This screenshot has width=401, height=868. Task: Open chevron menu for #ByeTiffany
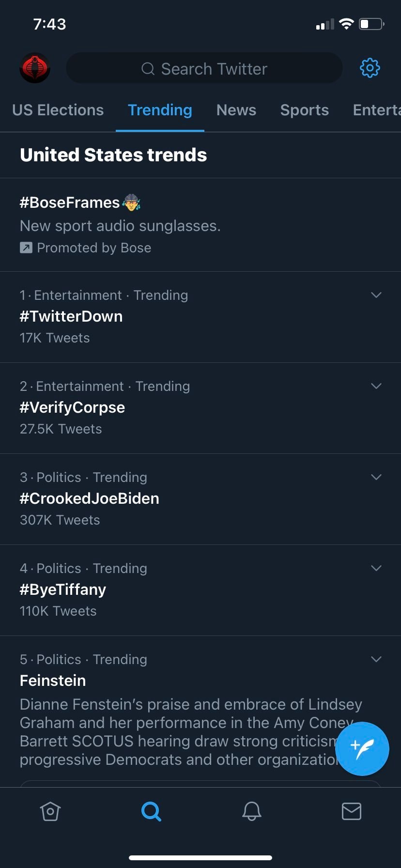pos(376,568)
